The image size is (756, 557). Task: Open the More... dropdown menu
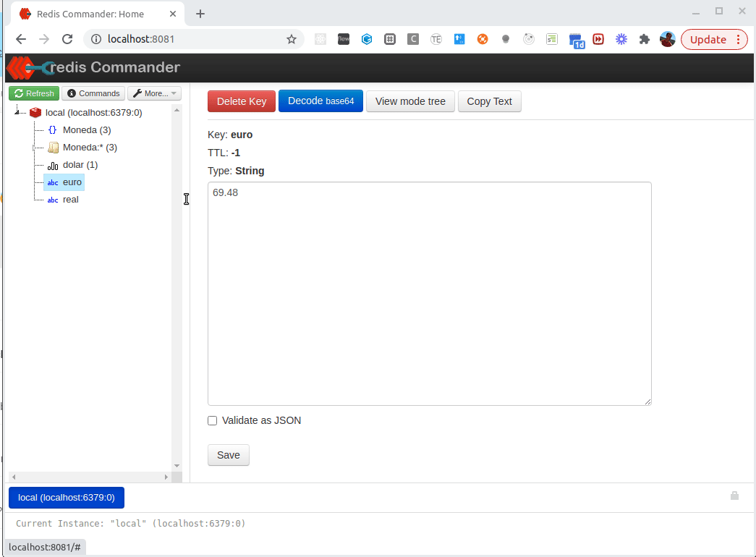coord(154,93)
